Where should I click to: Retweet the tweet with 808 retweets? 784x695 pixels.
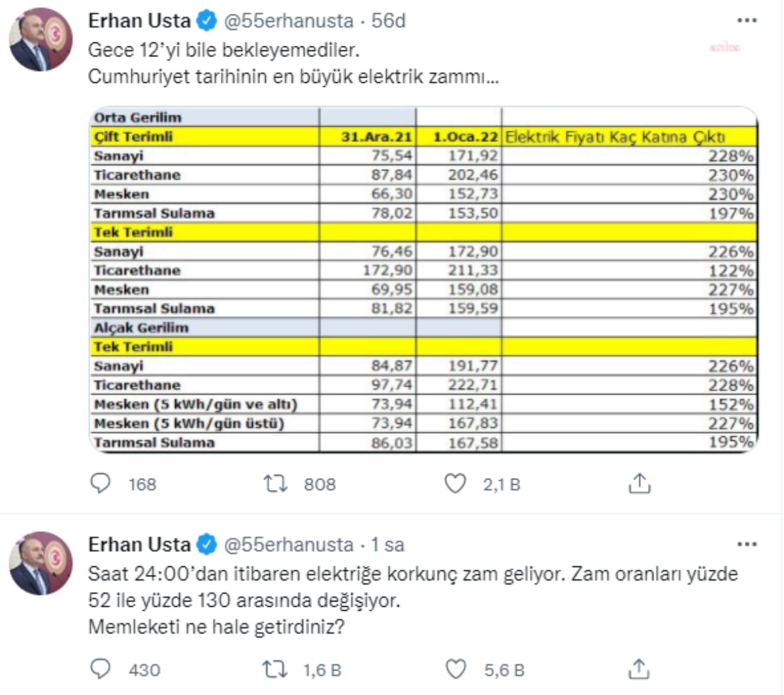click(275, 484)
